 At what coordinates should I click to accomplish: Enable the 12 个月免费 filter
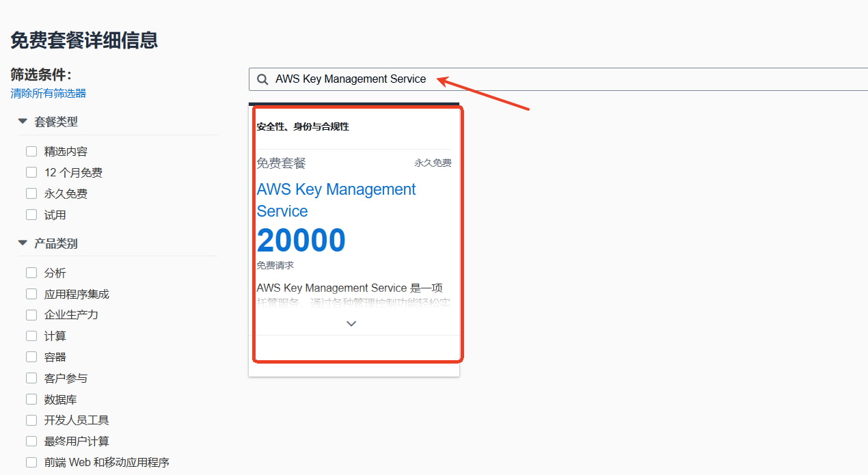point(31,172)
